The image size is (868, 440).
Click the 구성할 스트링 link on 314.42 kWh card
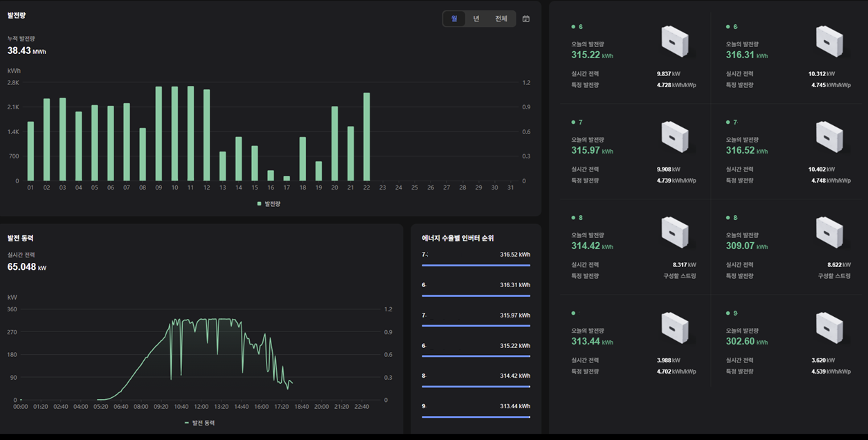pyautogui.click(x=679, y=276)
